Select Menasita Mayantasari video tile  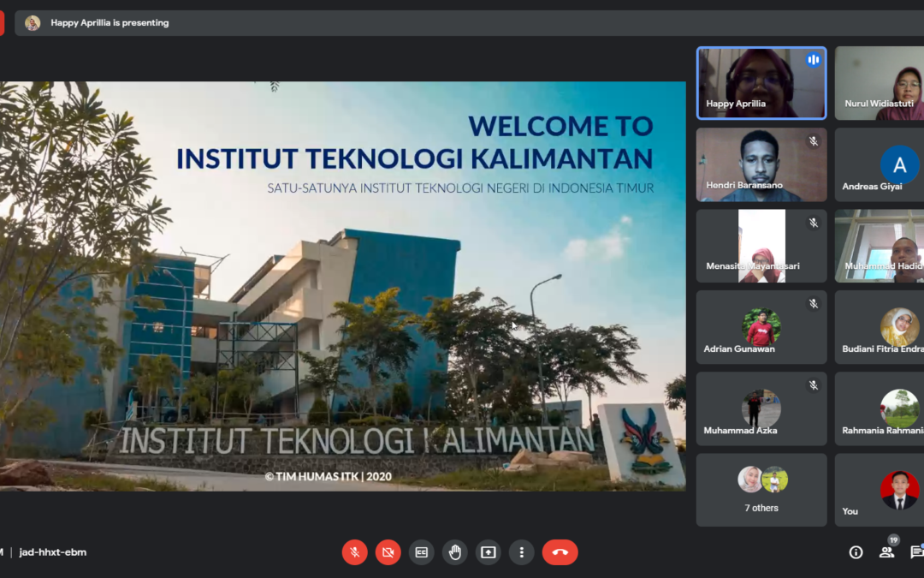(x=761, y=246)
